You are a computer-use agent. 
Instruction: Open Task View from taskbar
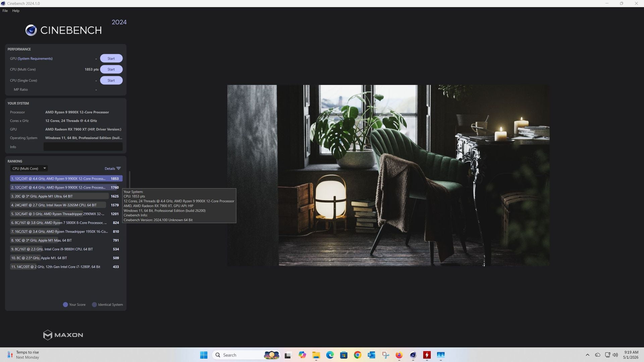coord(288,355)
